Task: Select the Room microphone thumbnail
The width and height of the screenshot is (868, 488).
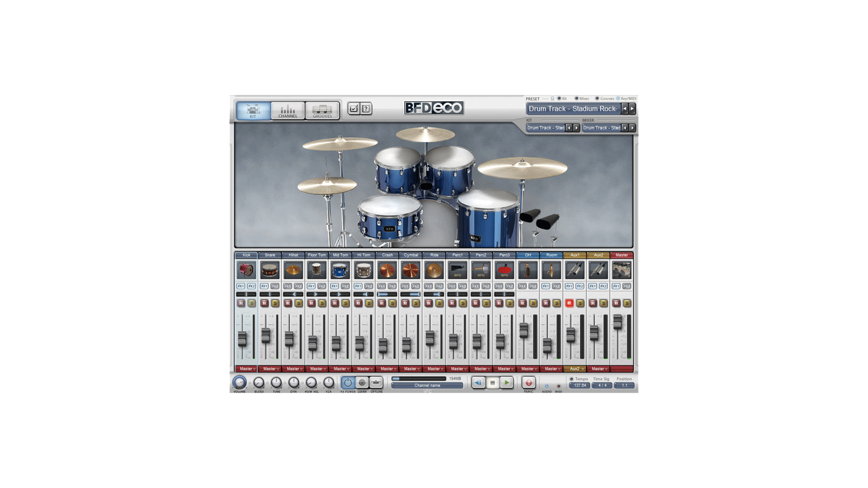Action: 551,270
